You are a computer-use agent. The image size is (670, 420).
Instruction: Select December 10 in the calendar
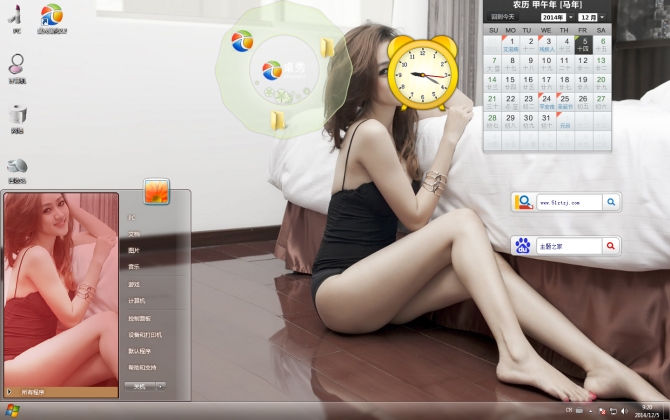(547, 64)
